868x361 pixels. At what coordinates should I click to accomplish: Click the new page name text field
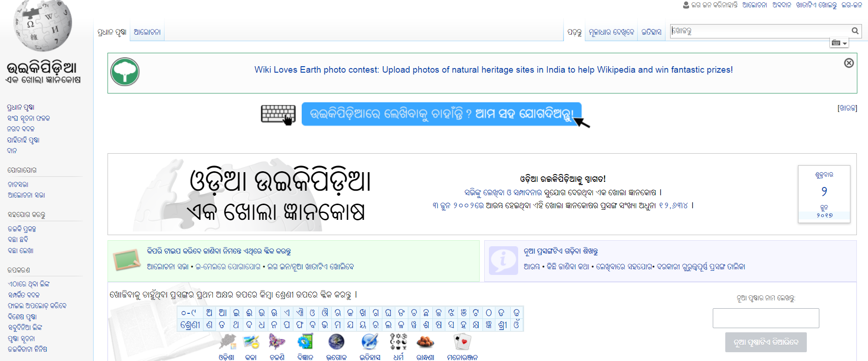(x=766, y=318)
